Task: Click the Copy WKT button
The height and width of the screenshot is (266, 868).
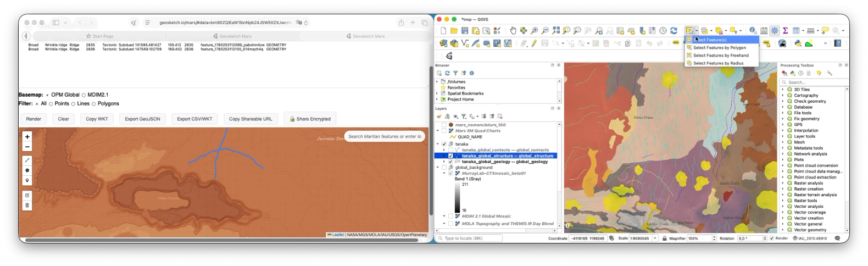Action: (97, 119)
